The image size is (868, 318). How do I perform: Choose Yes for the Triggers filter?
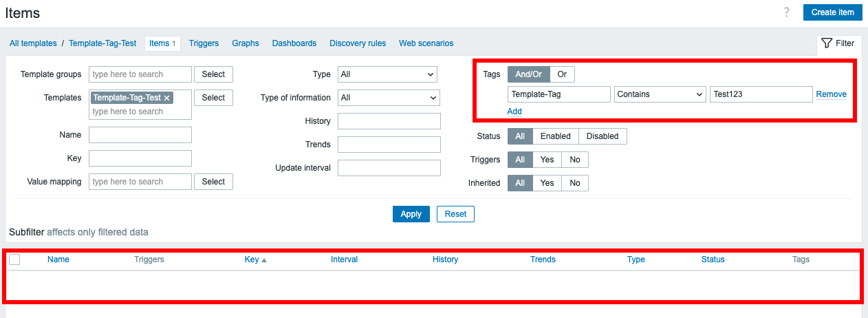pos(547,160)
